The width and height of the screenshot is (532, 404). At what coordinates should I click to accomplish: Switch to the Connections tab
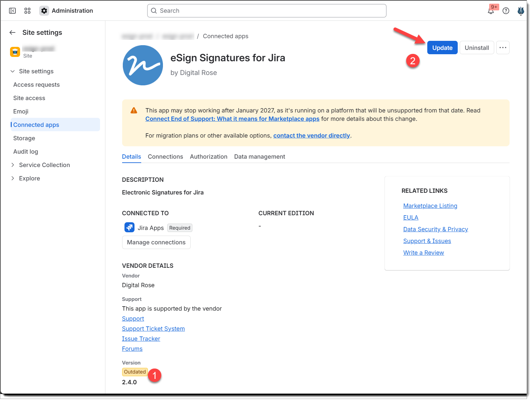point(165,157)
